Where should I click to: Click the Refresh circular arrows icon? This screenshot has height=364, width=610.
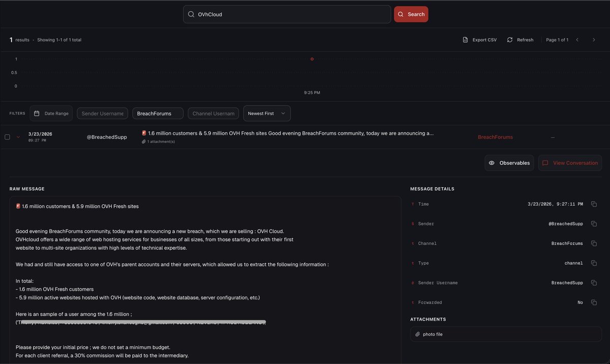[x=510, y=40]
